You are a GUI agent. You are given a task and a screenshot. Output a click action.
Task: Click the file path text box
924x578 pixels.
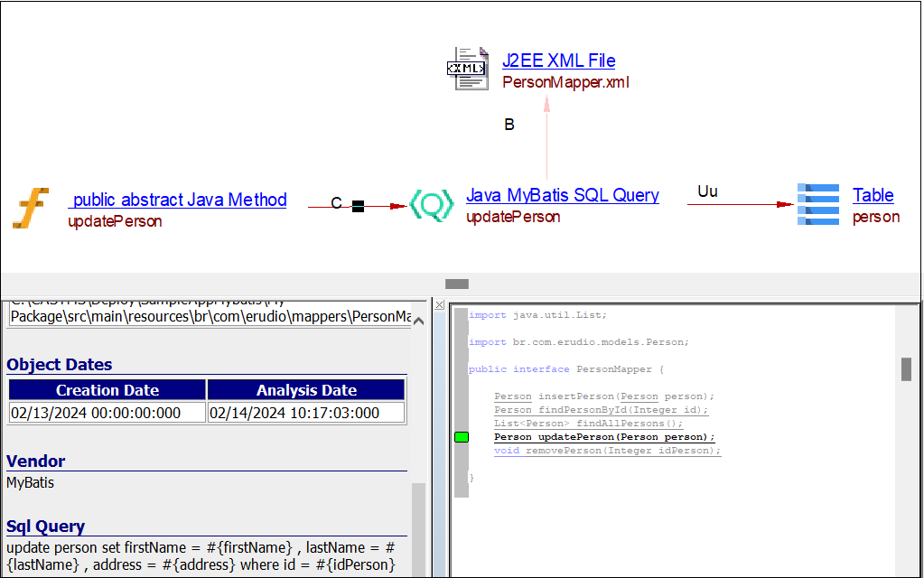tap(210, 316)
